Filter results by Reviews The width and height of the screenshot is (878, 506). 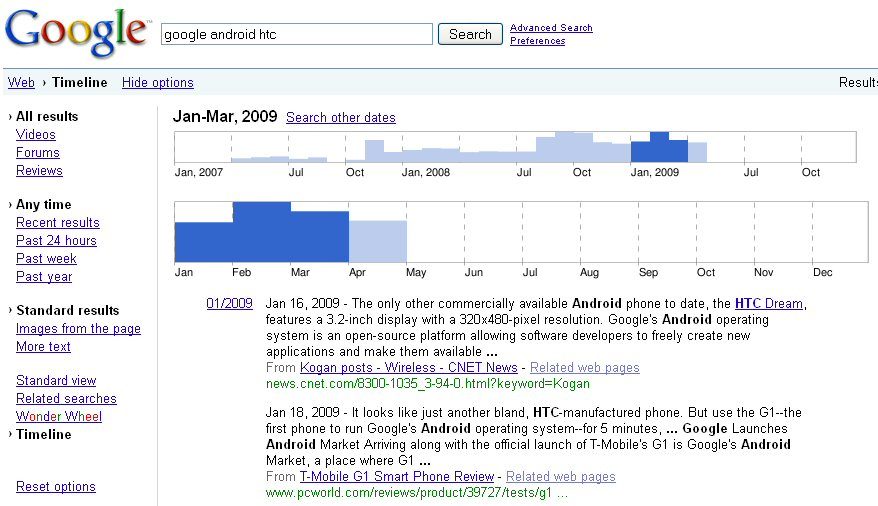point(39,171)
